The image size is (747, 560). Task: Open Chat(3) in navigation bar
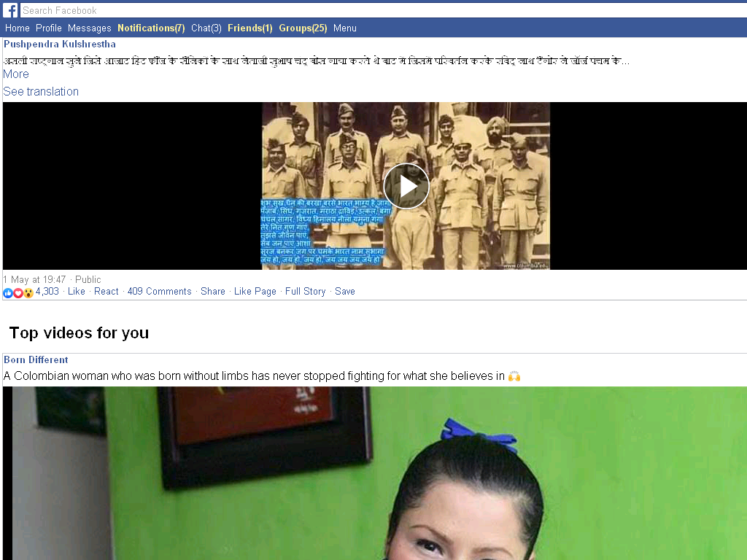[x=206, y=28]
